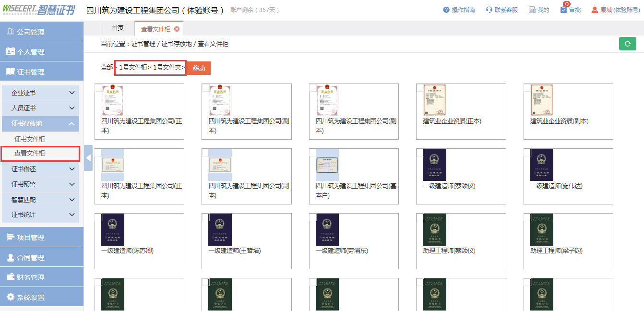Click the company name 四川筑为建设工程集团公司
The height and width of the screenshot is (311, 644).
pyautogui.click(x=133, y=10)
